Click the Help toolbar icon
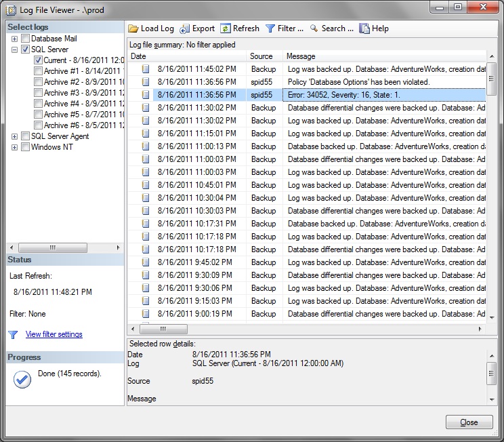The height and width of the screenshot is (442, 504). [364, 28]
